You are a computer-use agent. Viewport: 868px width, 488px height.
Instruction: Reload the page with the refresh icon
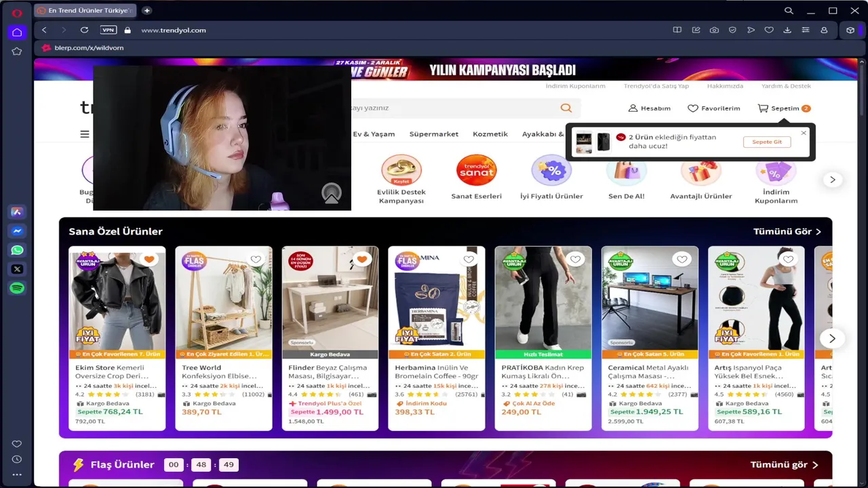(84, 30)
